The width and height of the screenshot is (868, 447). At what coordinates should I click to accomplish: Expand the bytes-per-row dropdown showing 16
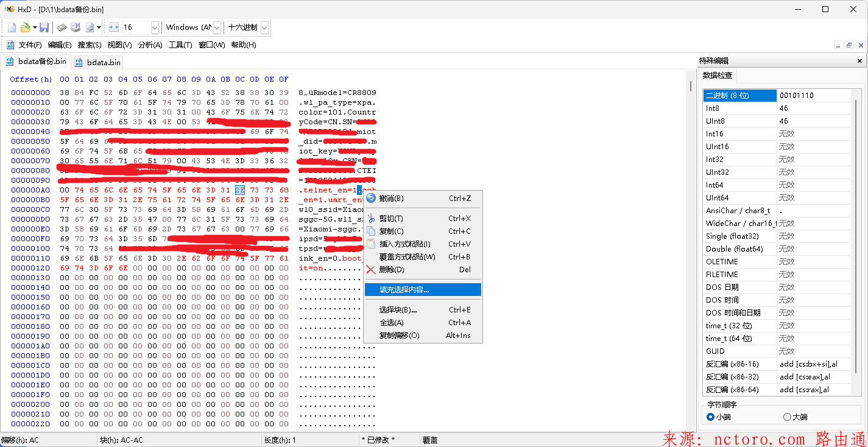pos(154,27)
